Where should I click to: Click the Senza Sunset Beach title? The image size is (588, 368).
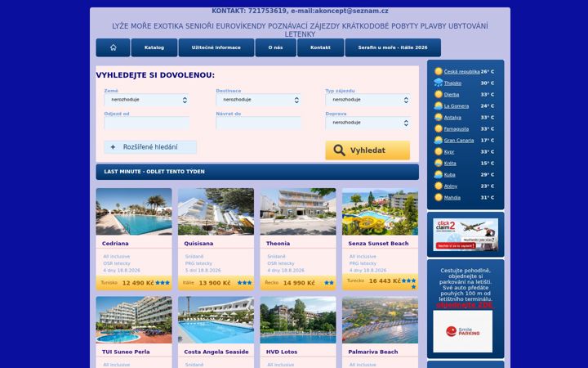[378, 244]
